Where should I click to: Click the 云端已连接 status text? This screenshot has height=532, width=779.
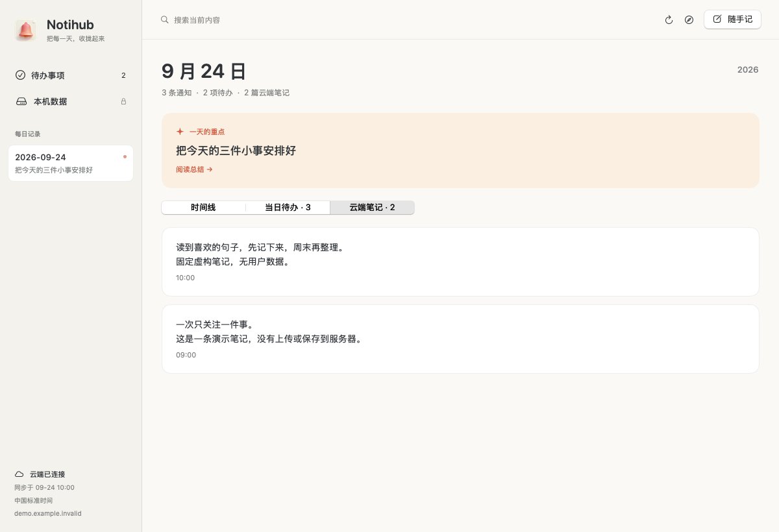(47, 474)
